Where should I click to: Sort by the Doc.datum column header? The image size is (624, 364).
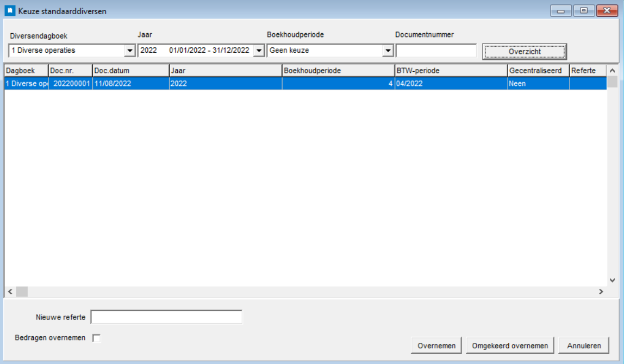tap(131, 71)
